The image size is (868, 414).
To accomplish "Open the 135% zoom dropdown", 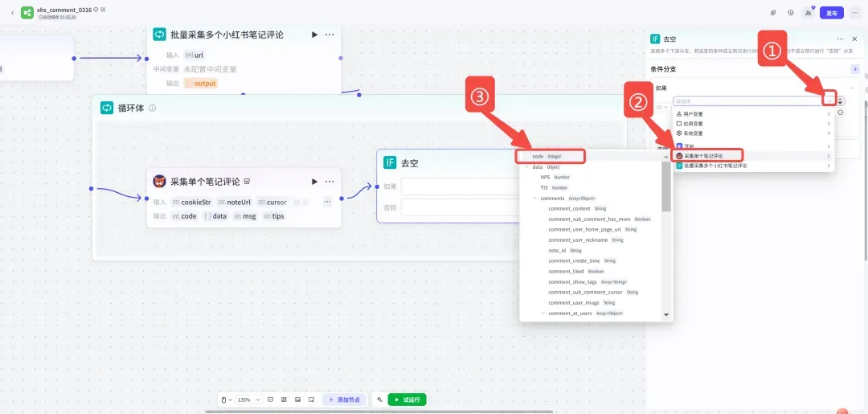I will click(x=249, y=400).
